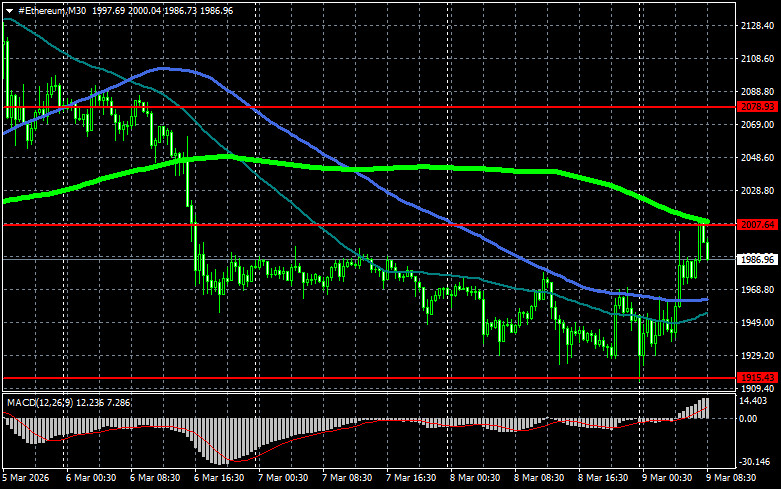The height and width of the screenshot is (489, 781).
Task: Click the 1929.20 price scale value
Action: pos(758,356)
